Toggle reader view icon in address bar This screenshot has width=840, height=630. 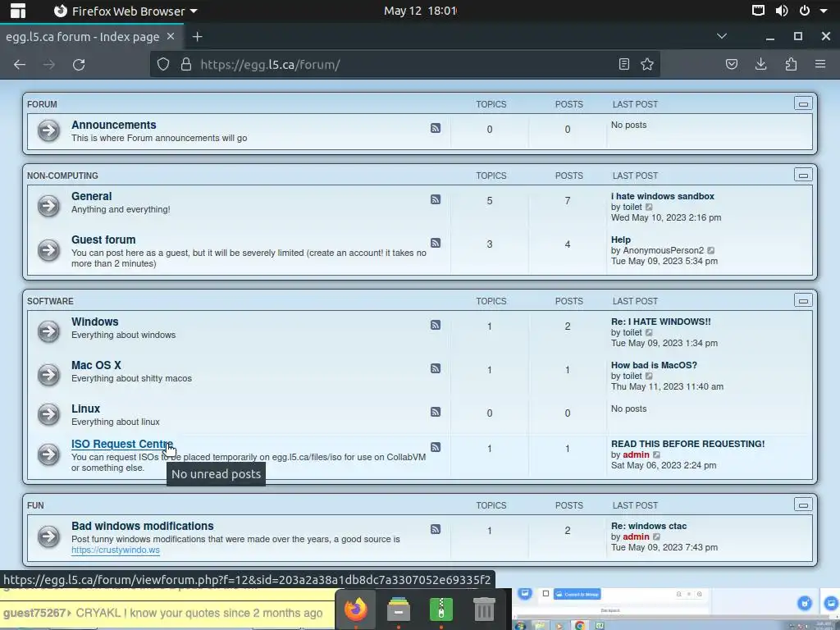623,64
